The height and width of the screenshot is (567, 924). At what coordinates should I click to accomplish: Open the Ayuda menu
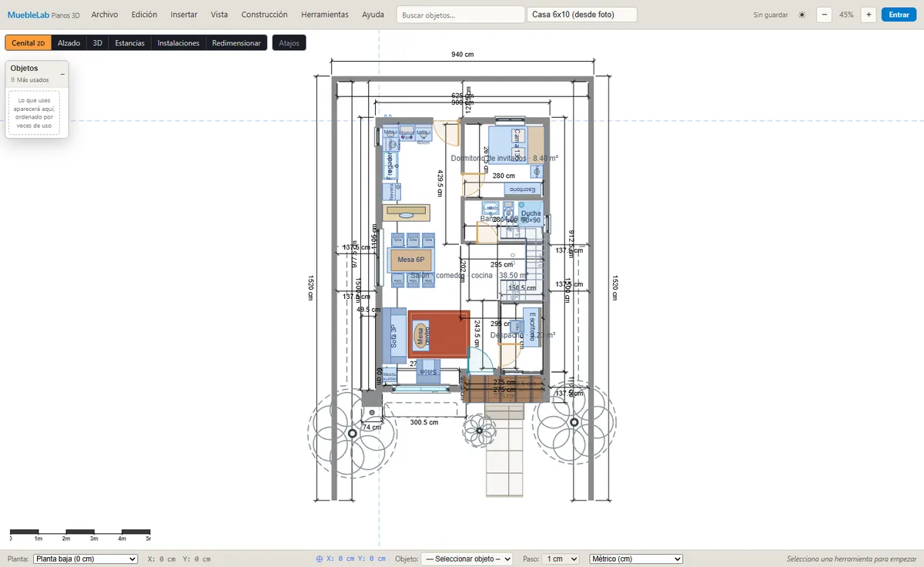coord(373,15)
